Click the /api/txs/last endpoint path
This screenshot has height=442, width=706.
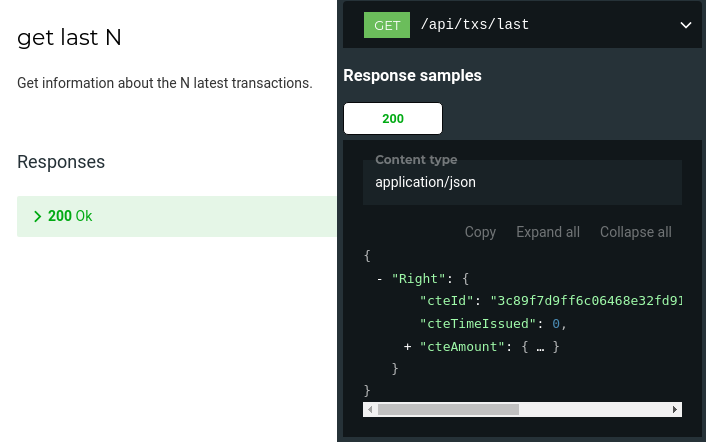point(475,25)
